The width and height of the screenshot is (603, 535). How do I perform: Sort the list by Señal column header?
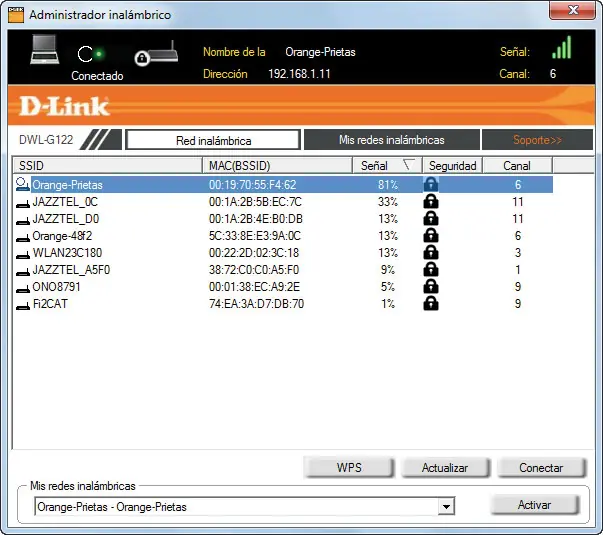coord(387,166)
